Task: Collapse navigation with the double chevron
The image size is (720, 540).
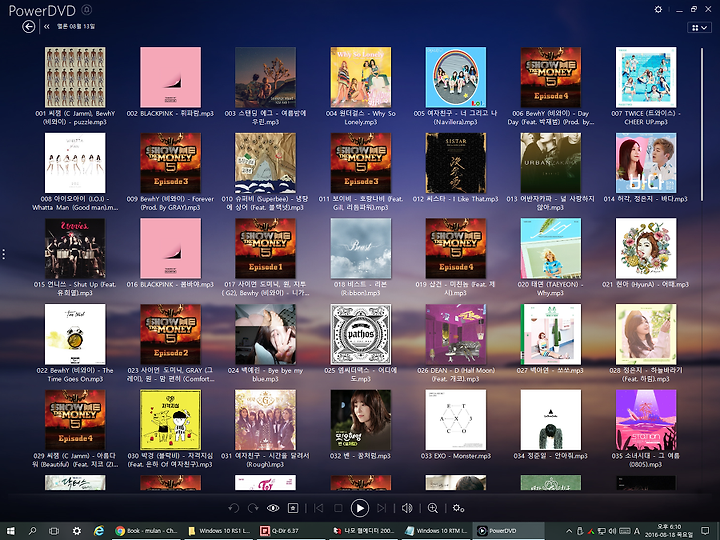Action: pyautogui.click(x=46, y=27)
